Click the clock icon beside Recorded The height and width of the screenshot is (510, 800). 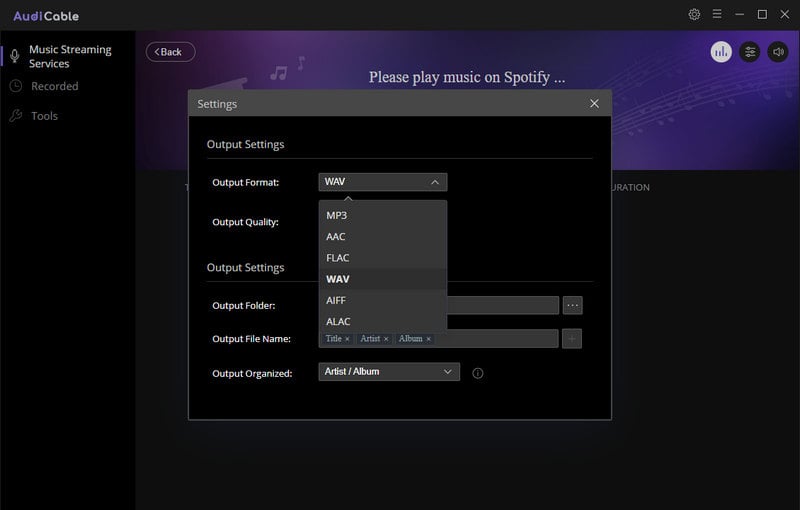click(x=16, y=86)
